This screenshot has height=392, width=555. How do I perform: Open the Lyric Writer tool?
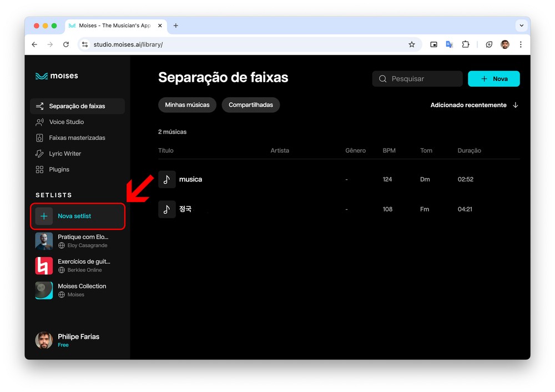[x=65, y=154]
